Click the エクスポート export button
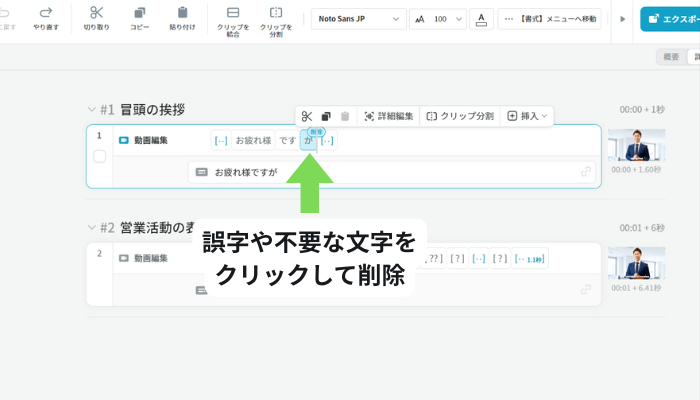The image size is (700, 400). [x=670, y=19]
